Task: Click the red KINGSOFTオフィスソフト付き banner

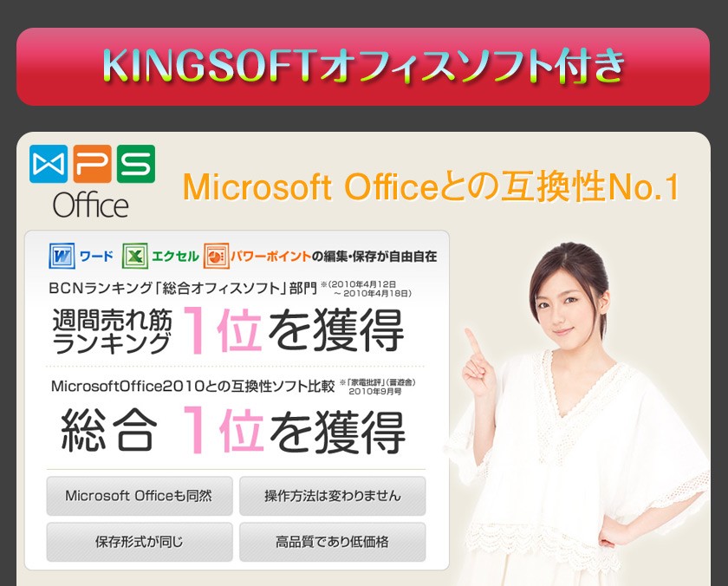Action: click(x=363, y=67)
